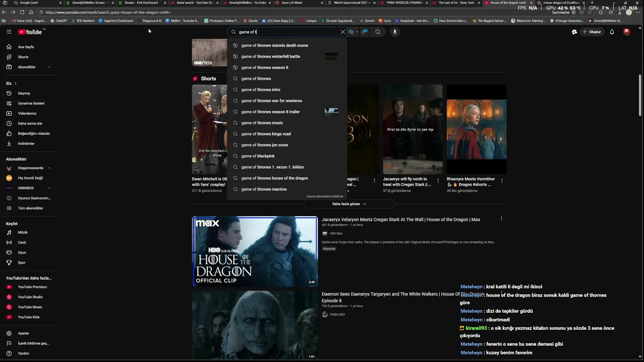Open Spor under Keşfet
The image size is (644, 362).
[x=22, y=262]
